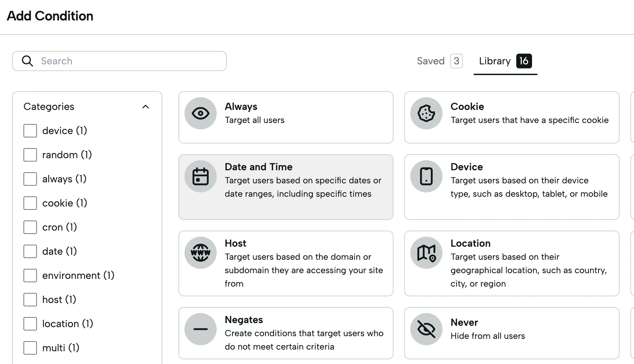Click the crossed-out eye icon for Never
This screenshot has height=364, width=634.
(426, 329)
